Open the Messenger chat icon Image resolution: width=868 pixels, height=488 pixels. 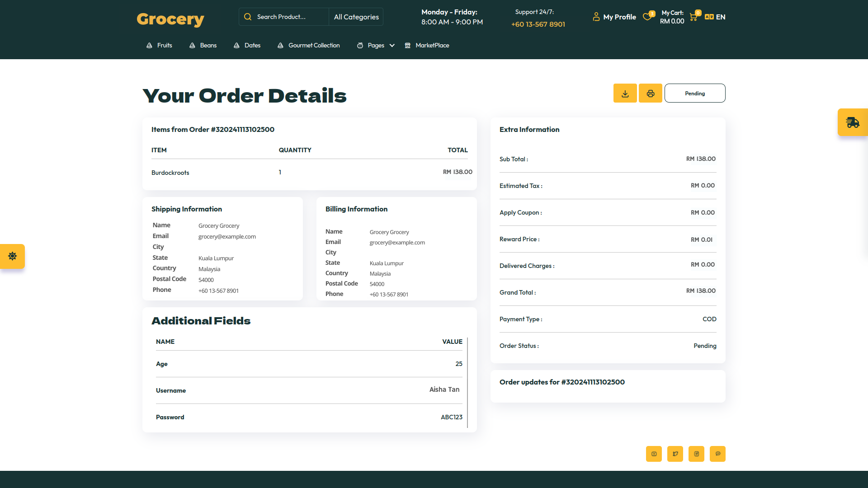(x=717, y=454)
